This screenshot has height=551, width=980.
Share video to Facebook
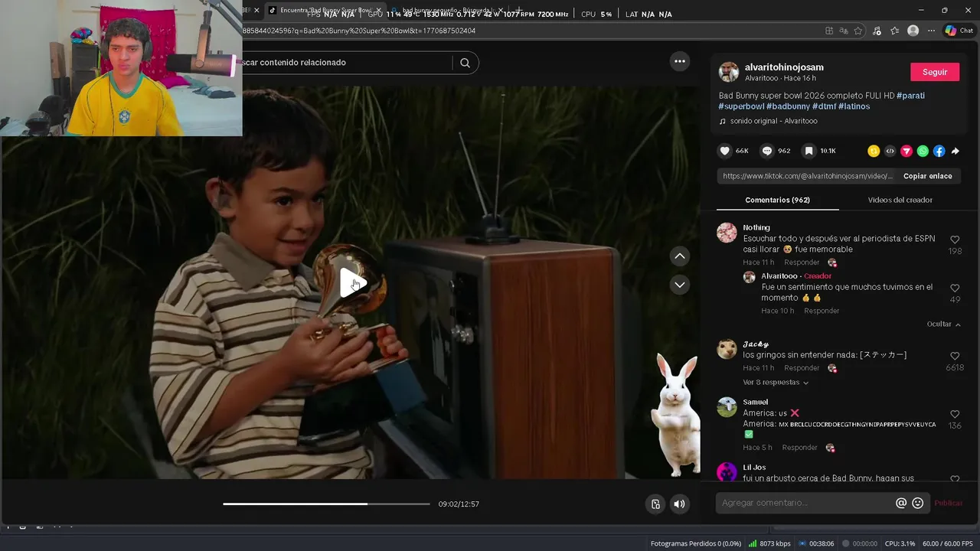[939, 151]
